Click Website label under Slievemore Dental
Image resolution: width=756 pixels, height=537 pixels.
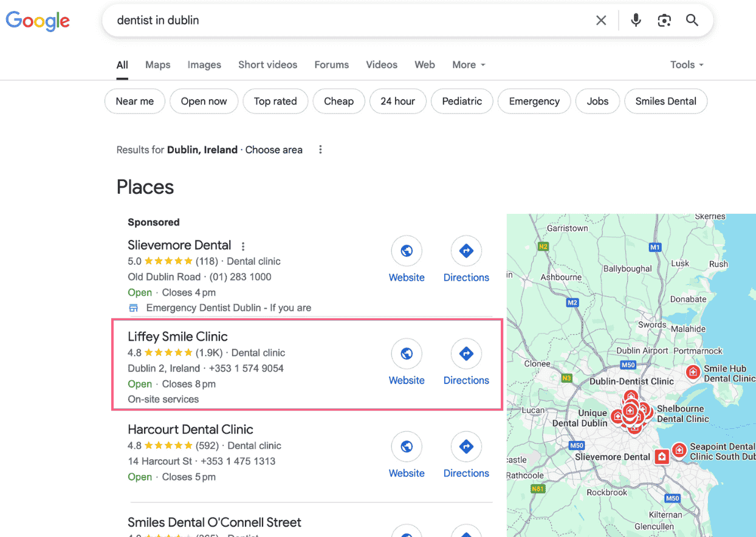pyautogui.click(x=407, y=278)
